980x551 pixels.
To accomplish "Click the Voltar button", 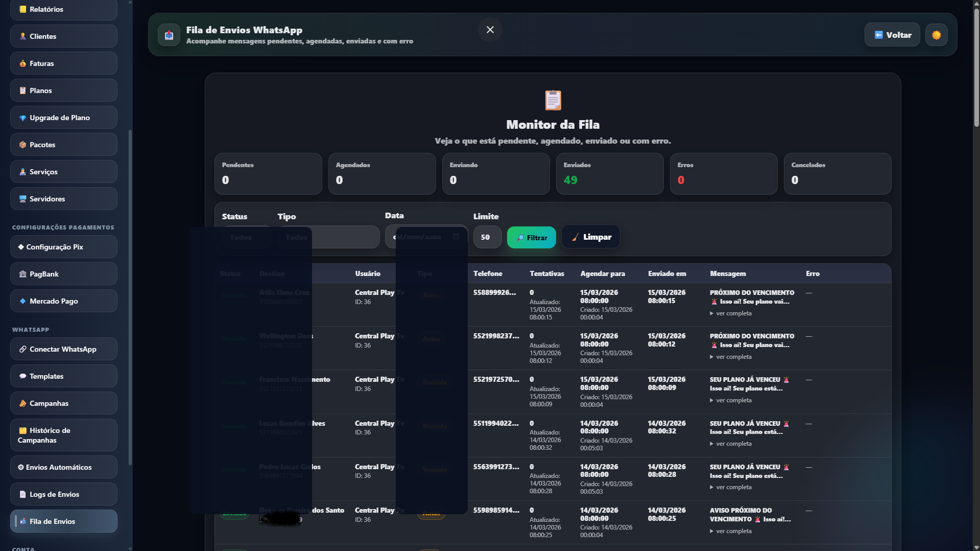I will pos(892,35).
